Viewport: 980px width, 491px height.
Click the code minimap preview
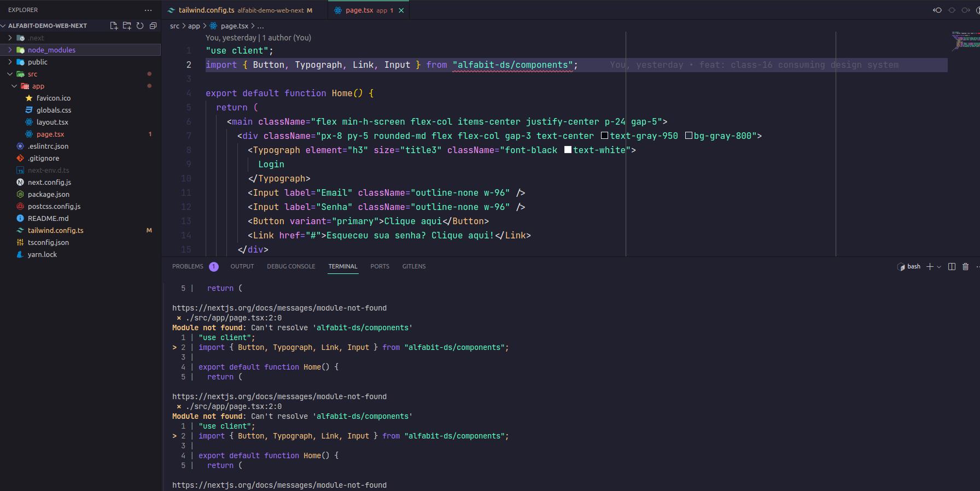coord(966,40)
